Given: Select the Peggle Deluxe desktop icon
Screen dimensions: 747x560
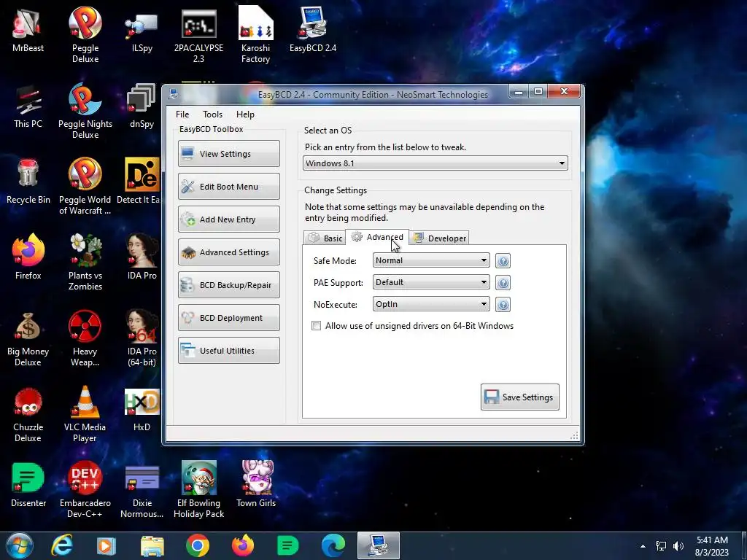Looking at the screenshot, I should [x=85, y=35].
